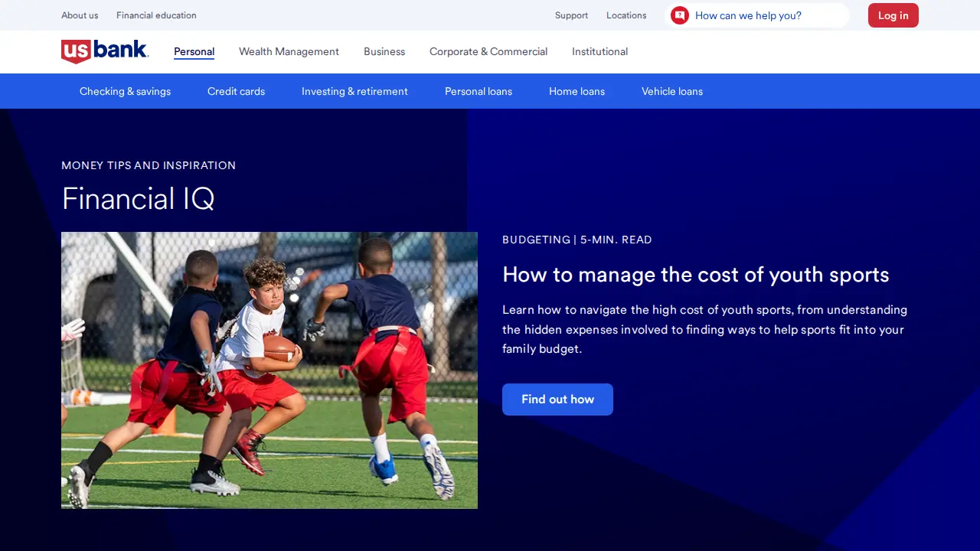The image size is (980, 551).
Task: Open the Locations link
Action: pyautogui.click(x=626, y=15)
